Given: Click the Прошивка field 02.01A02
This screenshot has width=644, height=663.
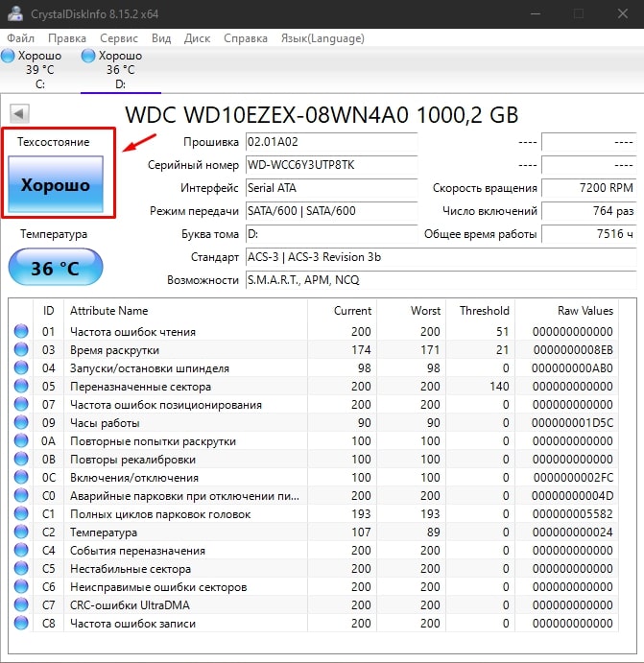Looking at the screenshot, I should pyautogui.click(x=331, y=142).
